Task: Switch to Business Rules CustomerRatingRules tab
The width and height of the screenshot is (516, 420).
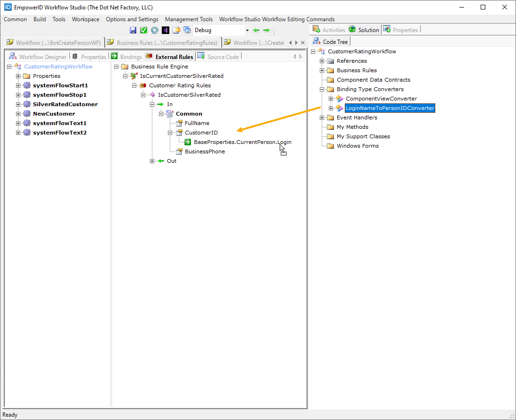Action: pos(162,42)
